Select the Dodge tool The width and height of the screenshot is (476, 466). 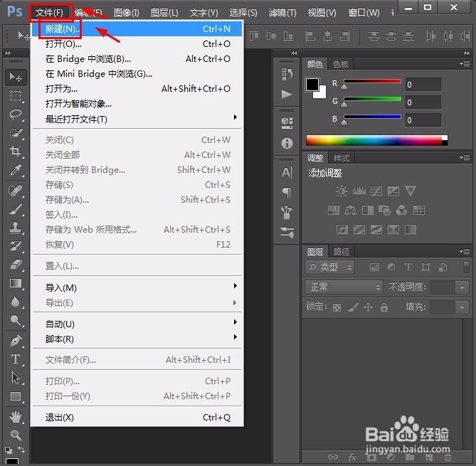16,320
